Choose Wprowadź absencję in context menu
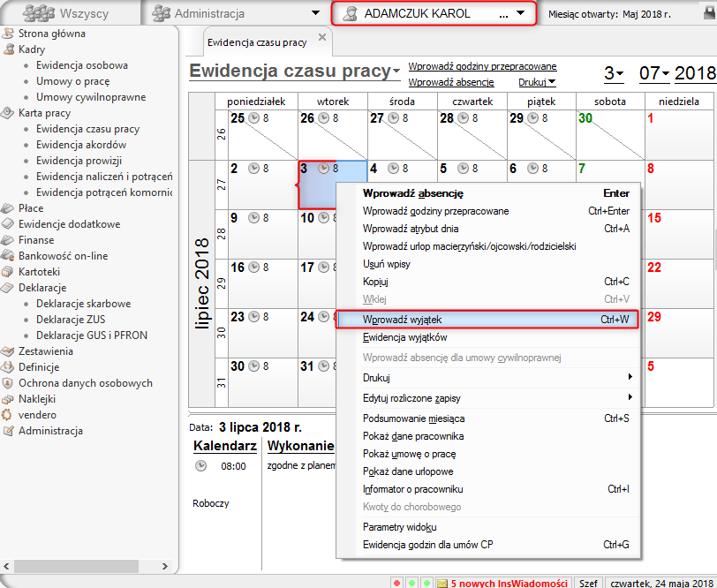This screenshot has width=717, height=588. (487, 193)
